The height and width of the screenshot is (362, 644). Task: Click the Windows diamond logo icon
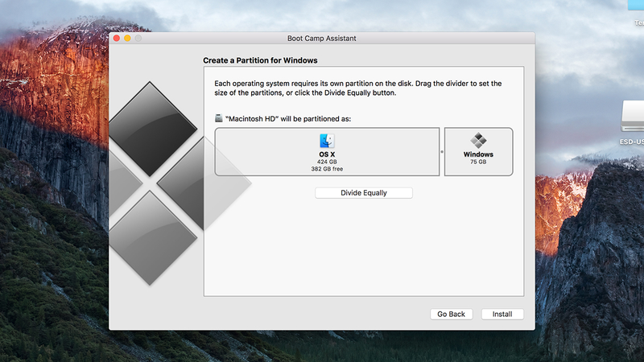click(478, 141)
